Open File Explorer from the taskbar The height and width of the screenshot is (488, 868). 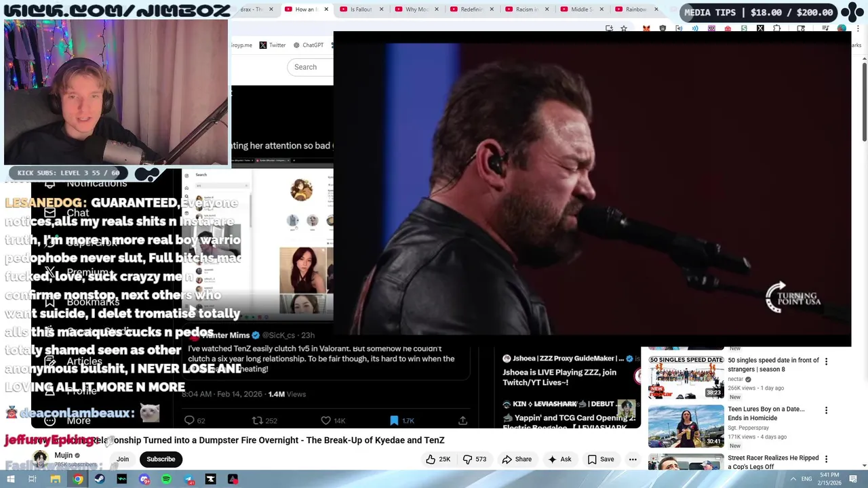click(x=56, y=479)
